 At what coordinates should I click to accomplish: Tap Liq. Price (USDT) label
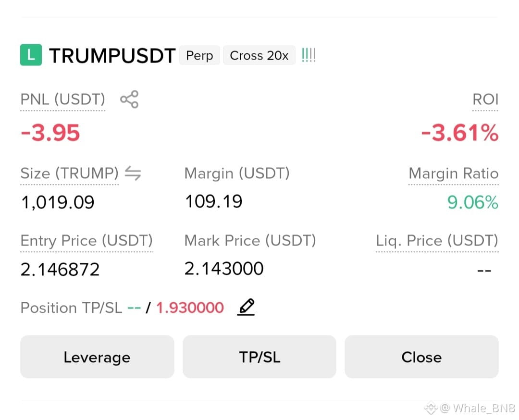pos(437,241)
